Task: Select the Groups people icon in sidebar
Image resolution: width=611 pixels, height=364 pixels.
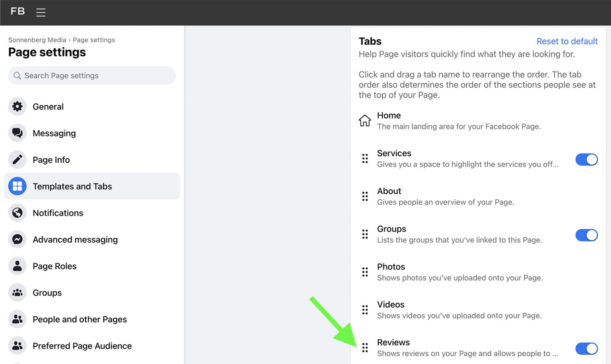Action: point(17,292)
